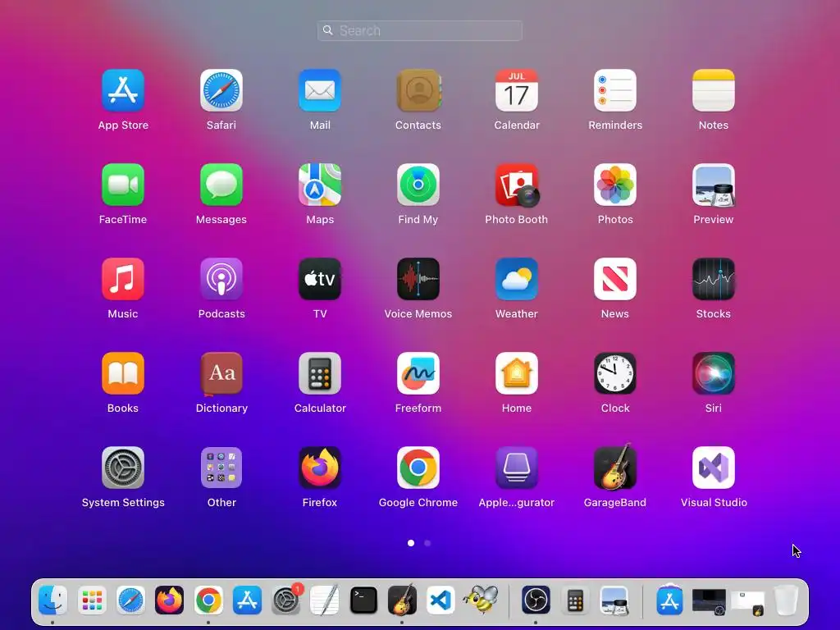Open the Trash in the Dock
This screenshot has width=840, height=630.
[x=786, y=600]
